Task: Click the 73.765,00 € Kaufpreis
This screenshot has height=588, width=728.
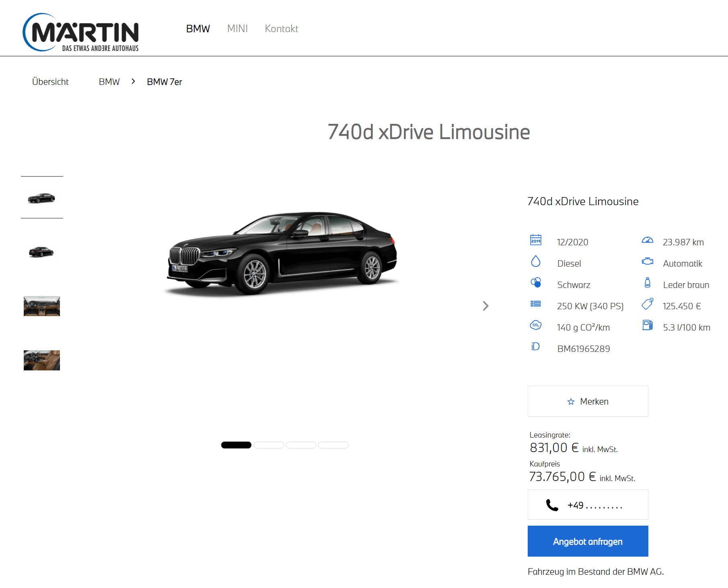Action: pyautogui.click(x=563, y=477)
